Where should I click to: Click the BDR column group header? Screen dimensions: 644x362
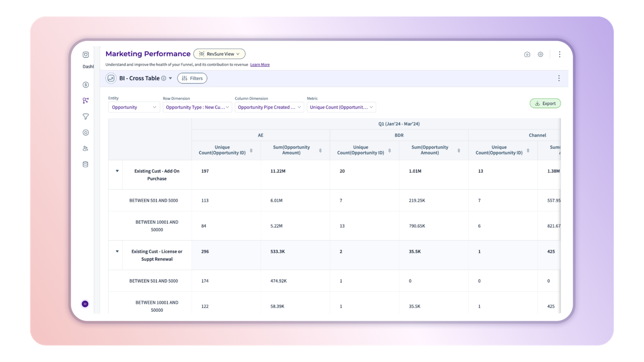[x=399, y=135]
